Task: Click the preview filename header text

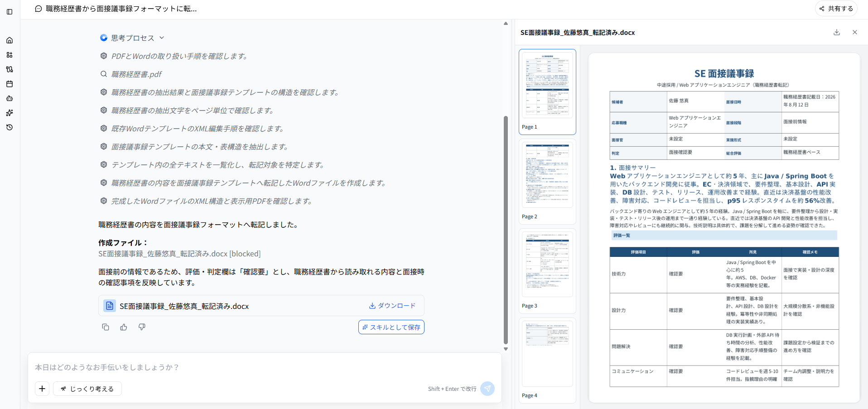Action: pos(578,33)
